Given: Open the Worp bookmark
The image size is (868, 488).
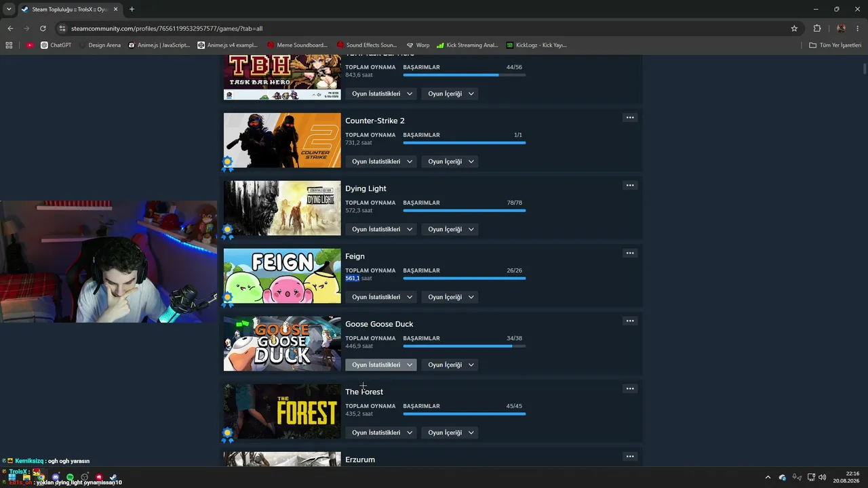Looking at the screenshot, I should coord(418,45).
